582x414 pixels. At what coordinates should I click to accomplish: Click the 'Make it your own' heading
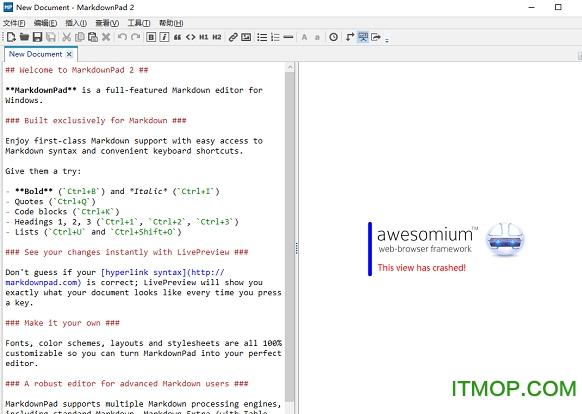pyautogui.click(x=62, y=323)
